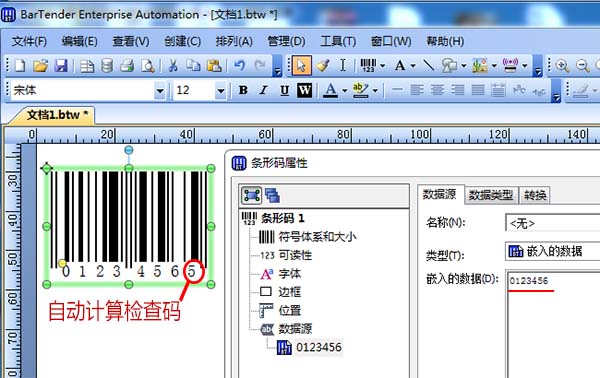This screenshot has width=600, height=378.
Task: Open the font size dropdown showing 12
Action: 220,91
